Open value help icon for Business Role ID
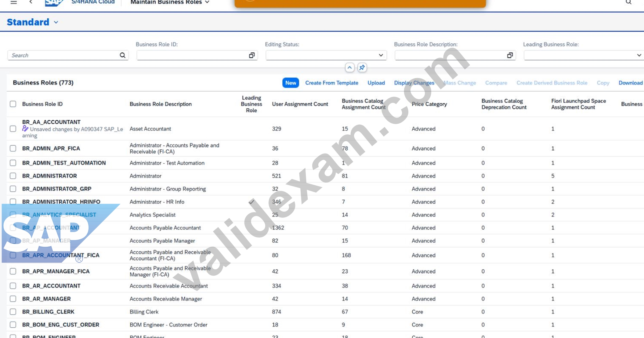The image size is (644, 338). 251,55
